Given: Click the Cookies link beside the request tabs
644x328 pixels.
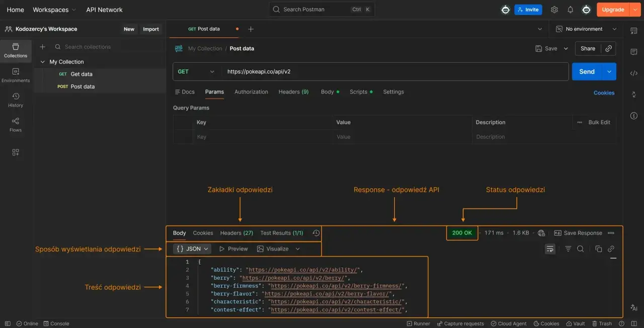Looking at the screenshot, I should pyautogui.click(x=604, y=93).
